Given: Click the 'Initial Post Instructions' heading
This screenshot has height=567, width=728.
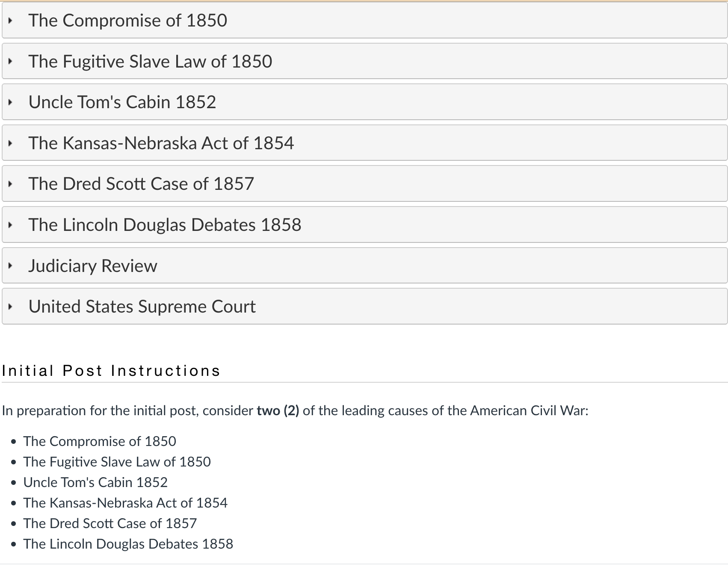Looking at the screenshot, I should 111,371.
